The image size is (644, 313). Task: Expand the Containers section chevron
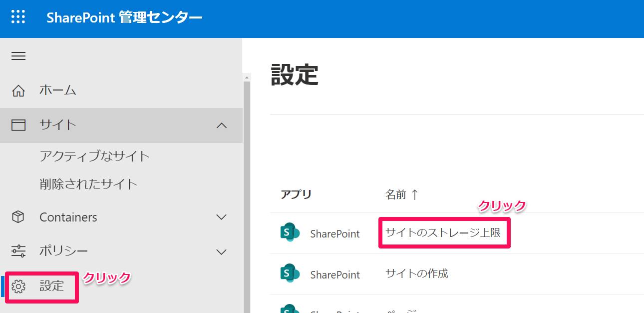tap(222, 217)
